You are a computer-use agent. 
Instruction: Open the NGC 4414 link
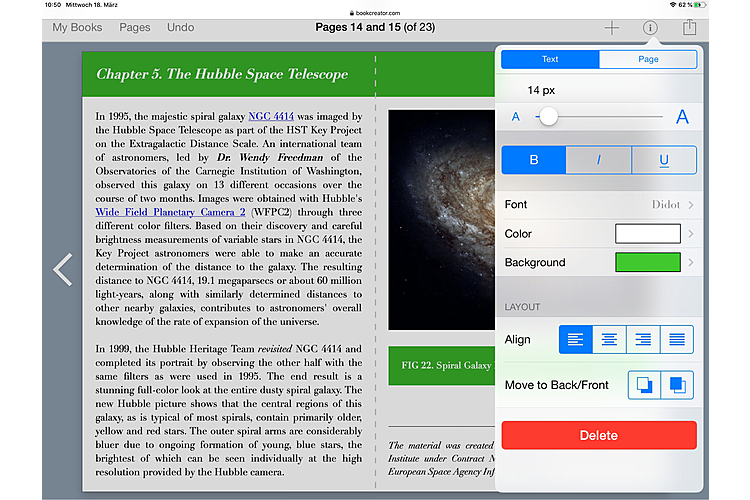coord(271,116)
